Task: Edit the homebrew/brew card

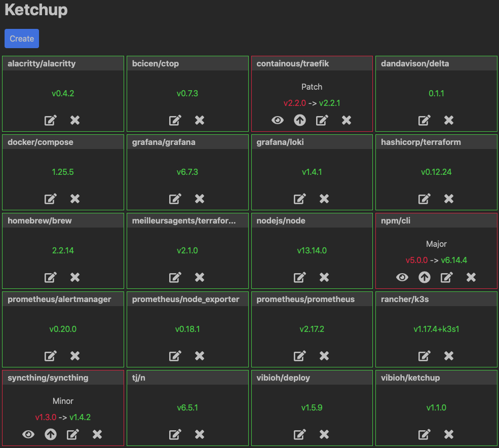Action: coord(50,277)
